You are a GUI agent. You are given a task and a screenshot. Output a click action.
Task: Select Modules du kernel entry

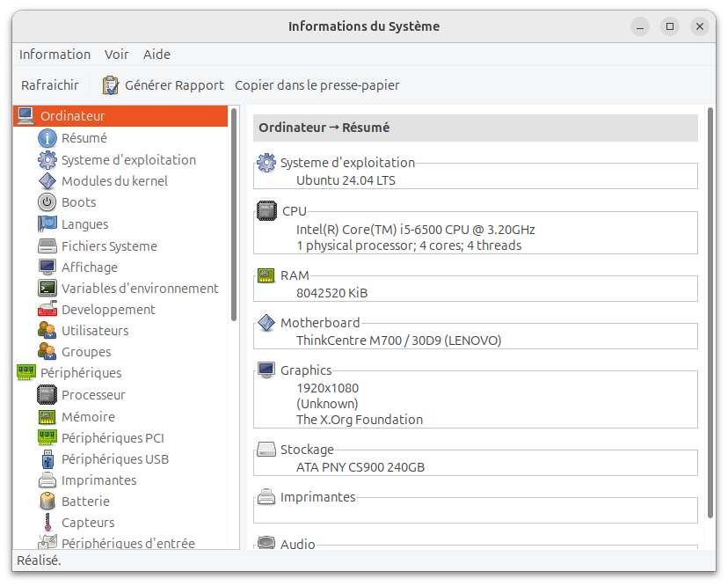114,181
